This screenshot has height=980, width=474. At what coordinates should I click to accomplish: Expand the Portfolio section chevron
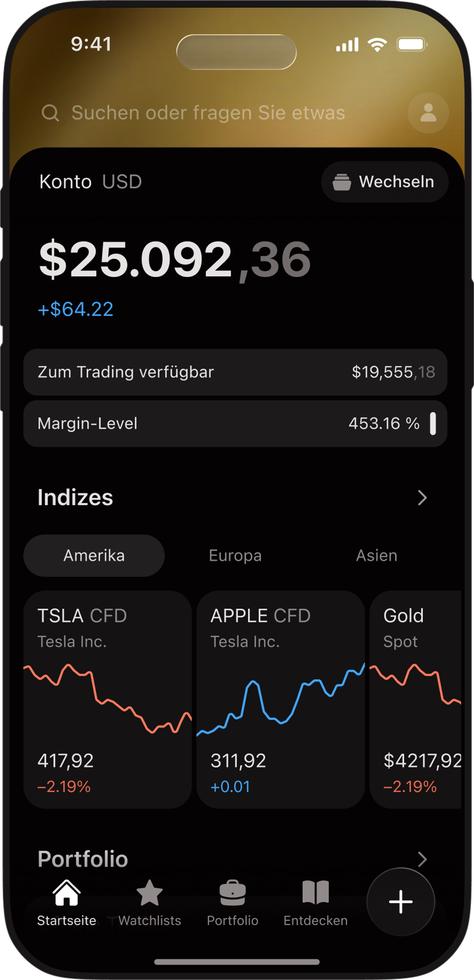coord(422,859)
